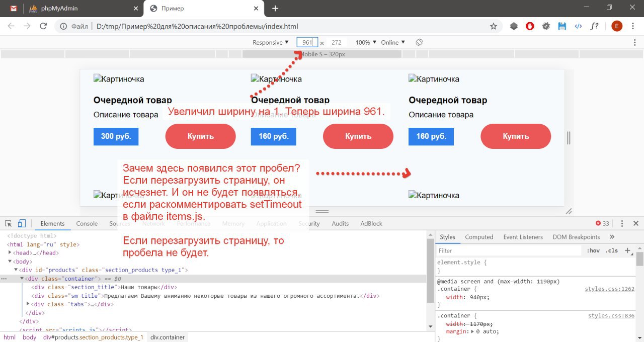644x342 pixels.
Task: Open a new browser tab
Action: (275, 9)
